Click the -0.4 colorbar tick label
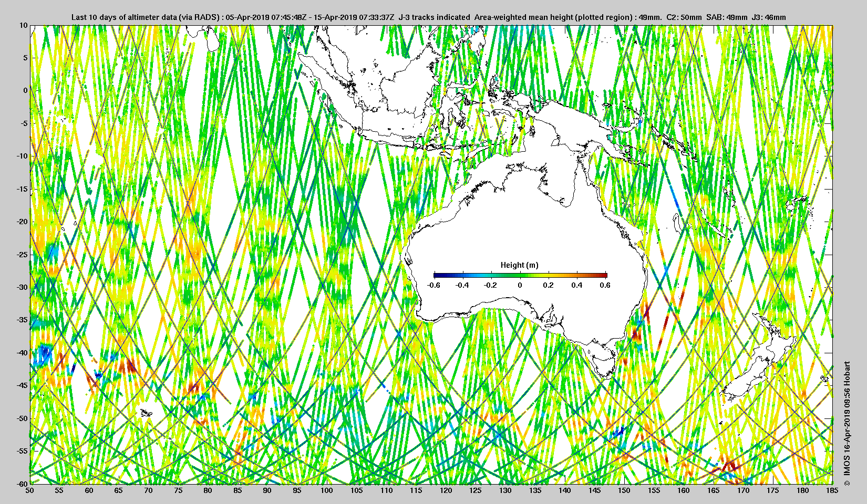867x504 pixels. [462, 285]
